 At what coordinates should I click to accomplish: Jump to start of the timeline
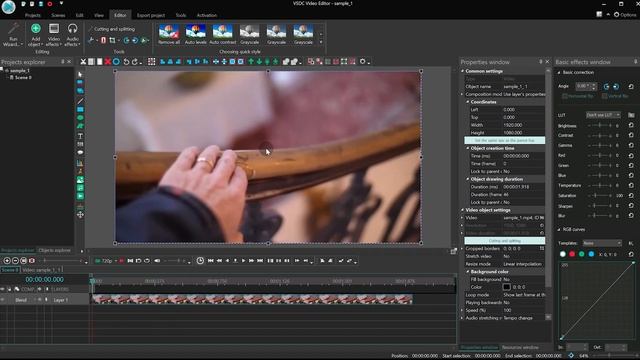(x=211, y=260)
